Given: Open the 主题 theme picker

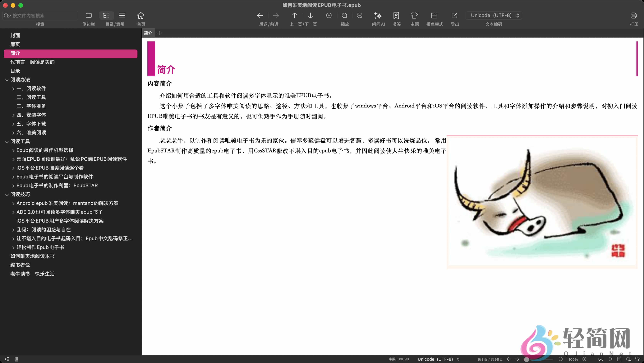Looking at the screenshot, I should (414, 16).
